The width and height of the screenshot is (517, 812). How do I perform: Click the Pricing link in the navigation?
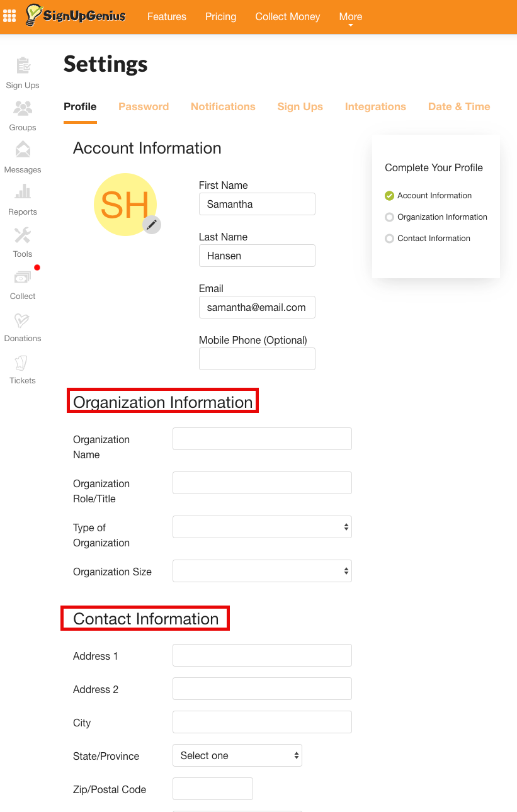(x=220, y=16)
